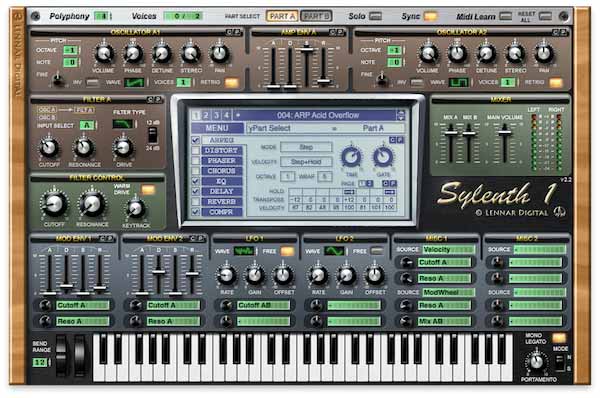
Task: Uncheck the ARPEG effect checkbox
Action: pos(196,140)
